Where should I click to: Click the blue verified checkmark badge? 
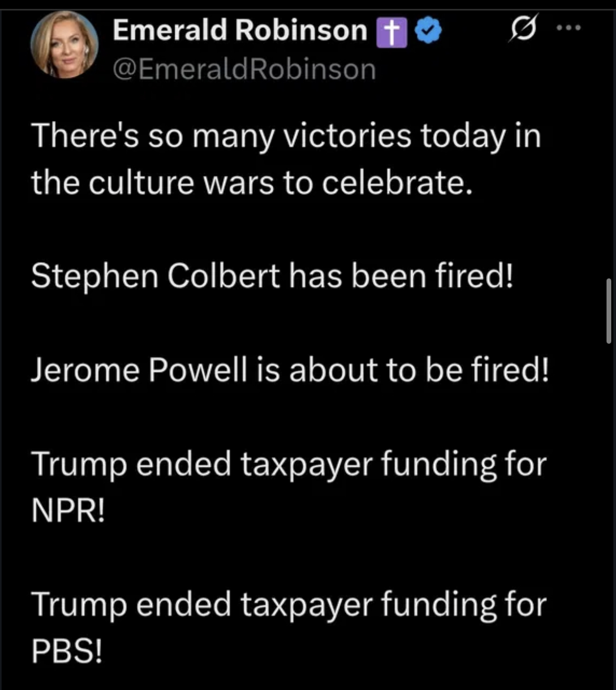coord(429,31)
